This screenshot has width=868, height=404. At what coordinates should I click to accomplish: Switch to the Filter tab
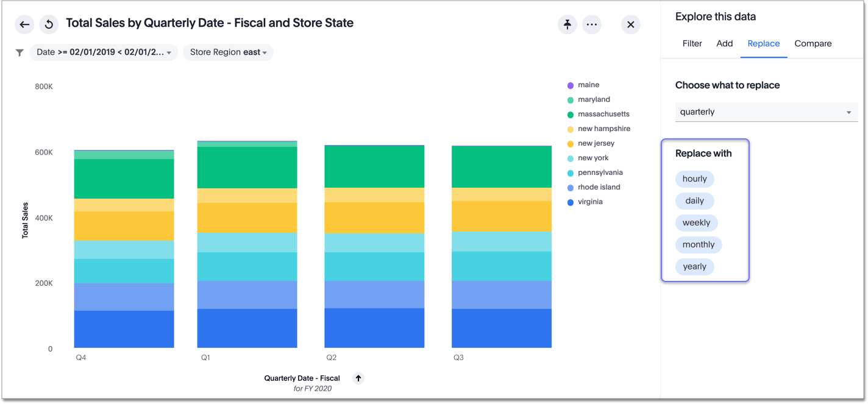[x=692, y=44]
